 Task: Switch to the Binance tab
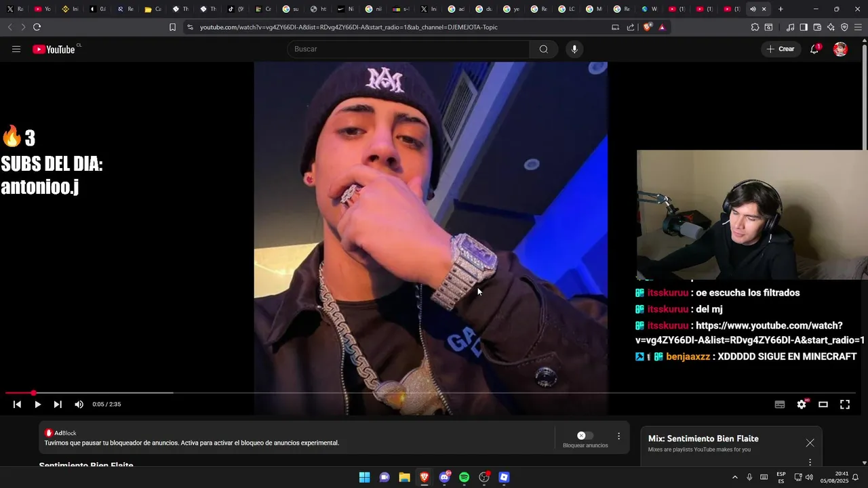coord(70,9)
